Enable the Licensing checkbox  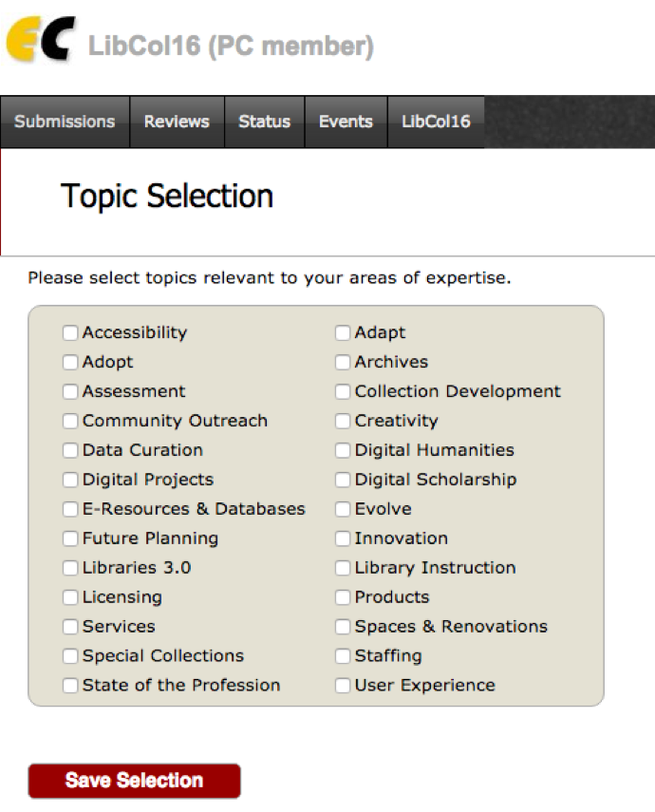70,597
